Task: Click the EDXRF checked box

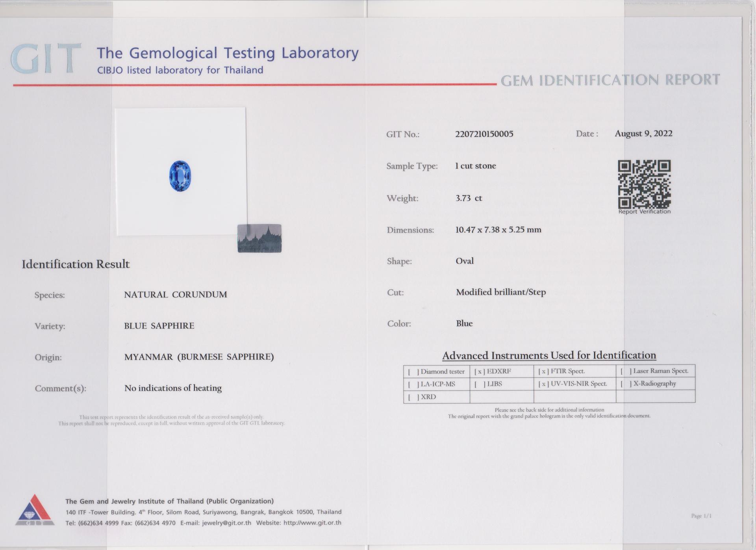Action: (x=479, y=372)
